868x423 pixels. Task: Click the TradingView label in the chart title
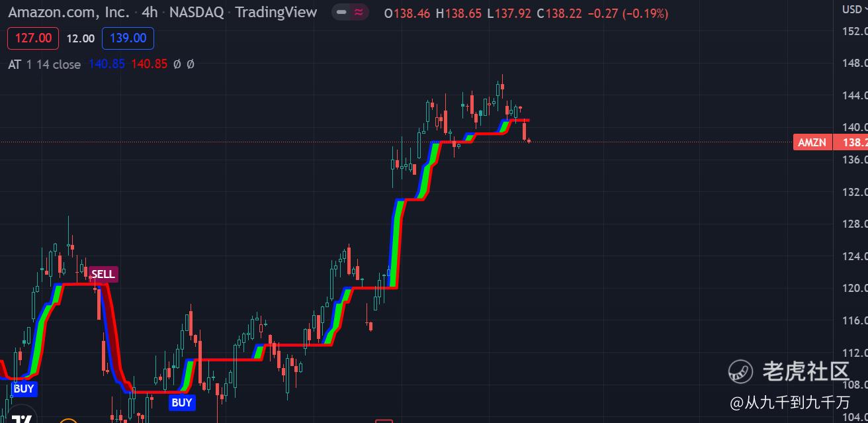(x=276, y=12)
